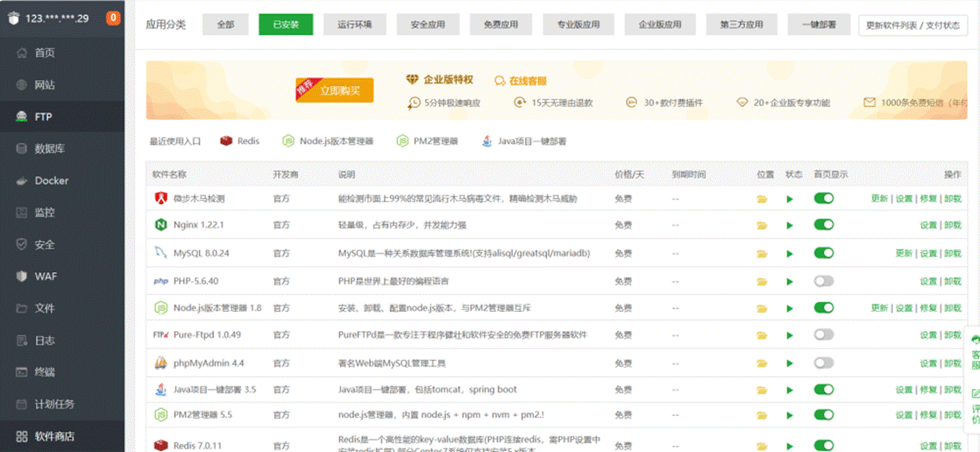
Task: Open folder location for phpMyAdmin 4.4
Action: (762, 363)
